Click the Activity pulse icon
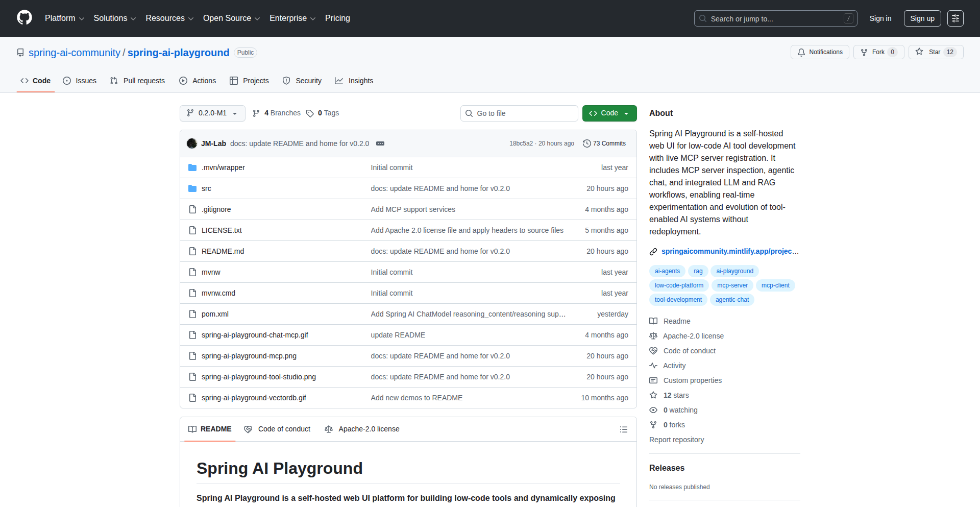This screenshot has width=980, height=507. pos(653,366)
